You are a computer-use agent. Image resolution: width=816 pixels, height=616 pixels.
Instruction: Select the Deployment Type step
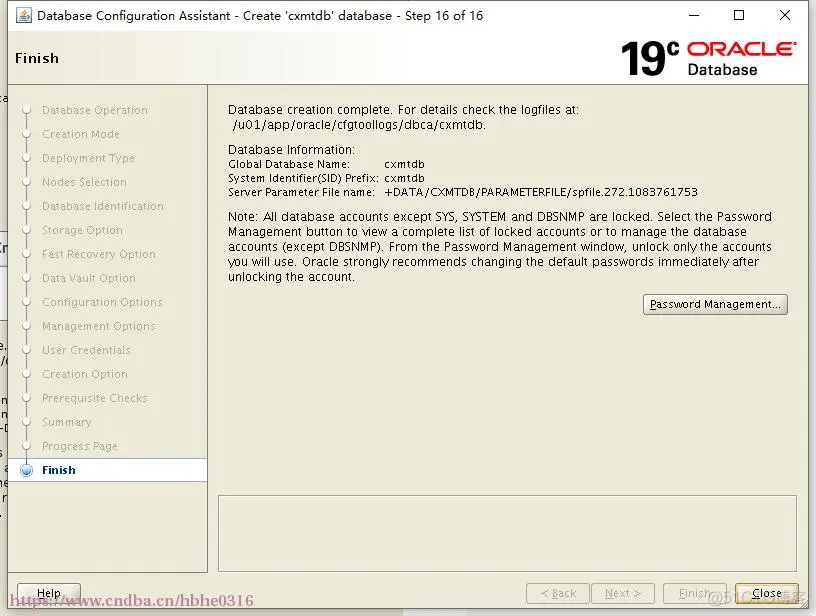coord(88,158)
